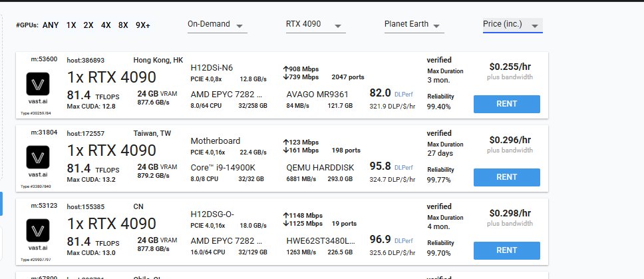Click machine ID m:31804
This screenshot has width=644, height=279.
(45, 133)
